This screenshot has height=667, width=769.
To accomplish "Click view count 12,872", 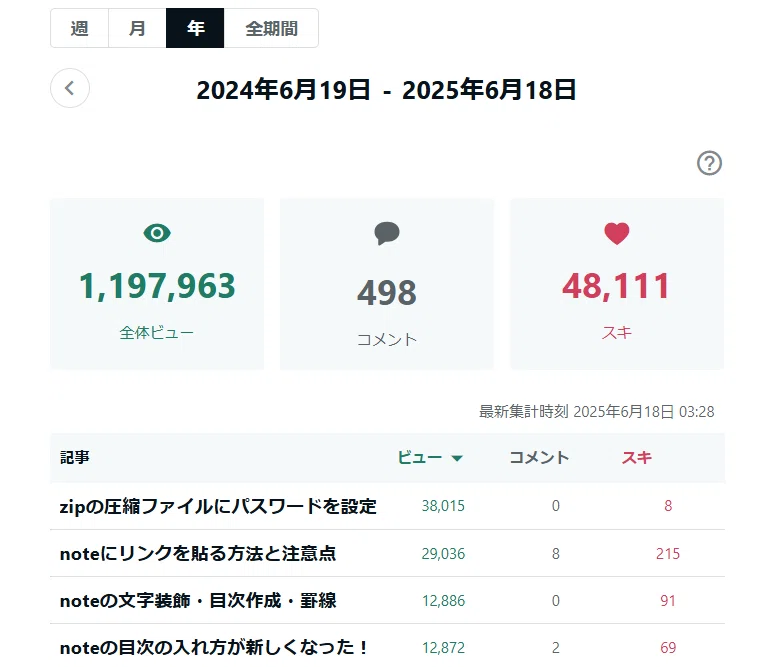I will [443, 648].
